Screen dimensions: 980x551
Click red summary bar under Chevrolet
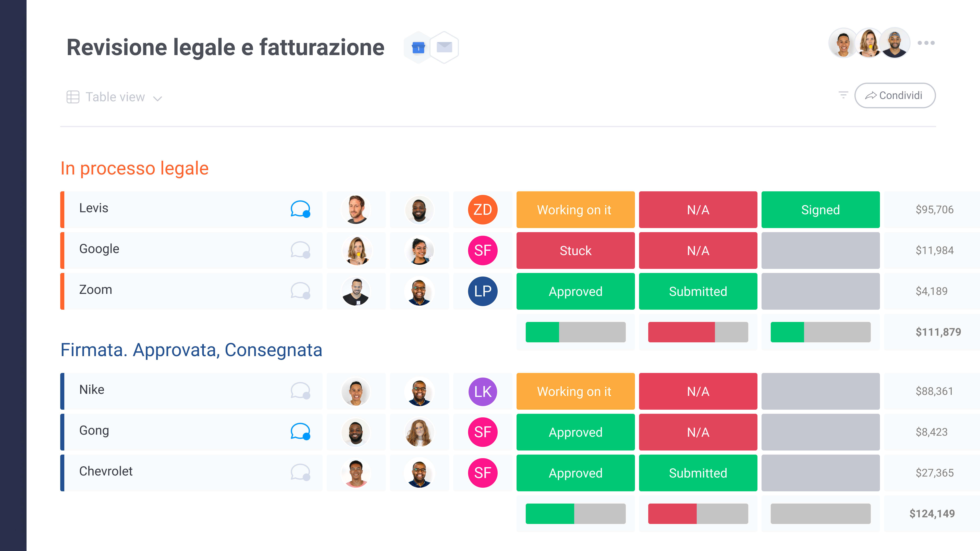[698, 514]
